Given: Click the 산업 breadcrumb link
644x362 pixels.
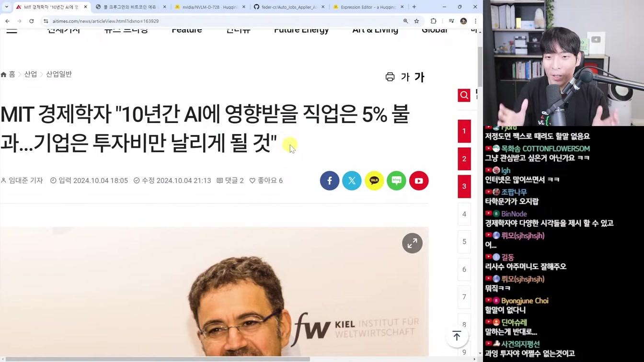Looking at the screenshot, I should tap(31, 74).
